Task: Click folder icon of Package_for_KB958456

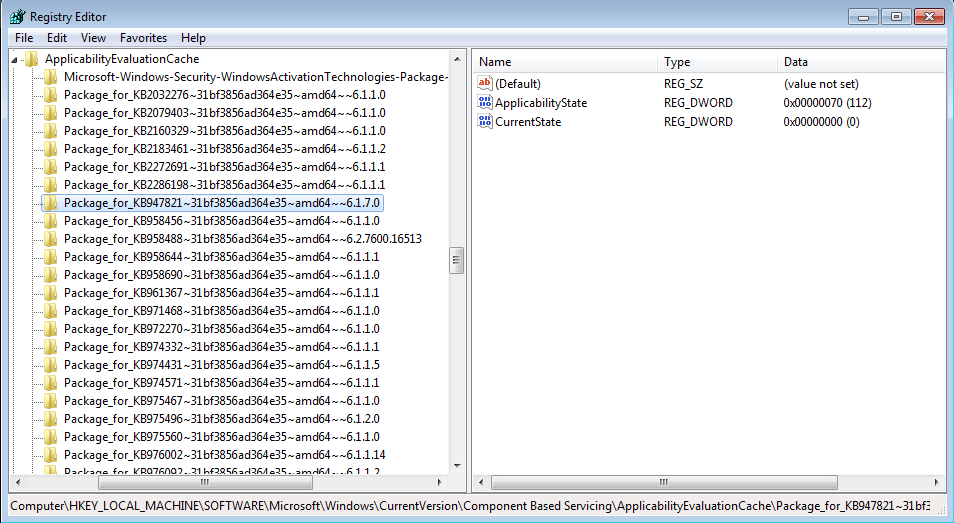Action: [51, 221]
